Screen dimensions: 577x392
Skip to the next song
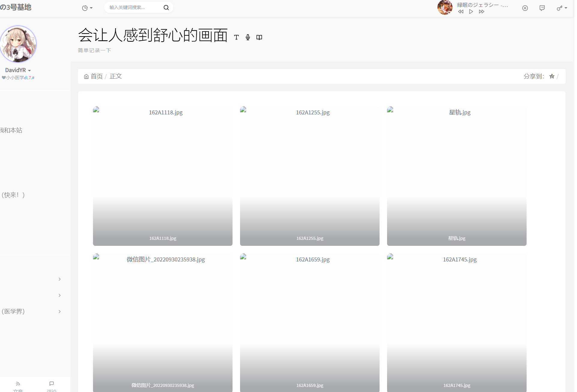pos(481,12)
